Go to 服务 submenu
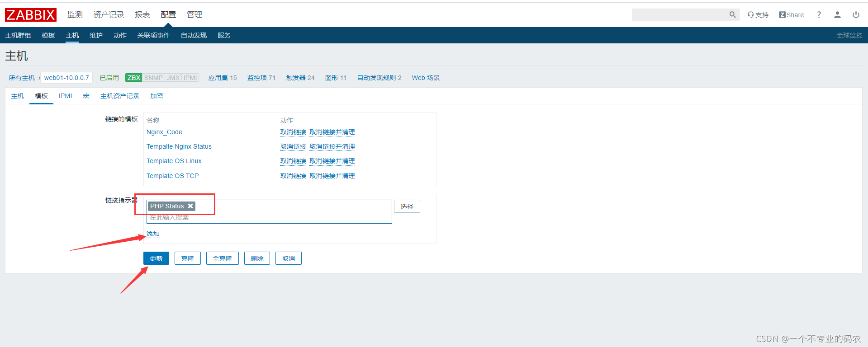This screenshot has height=347, width=868. coord(224,35)
